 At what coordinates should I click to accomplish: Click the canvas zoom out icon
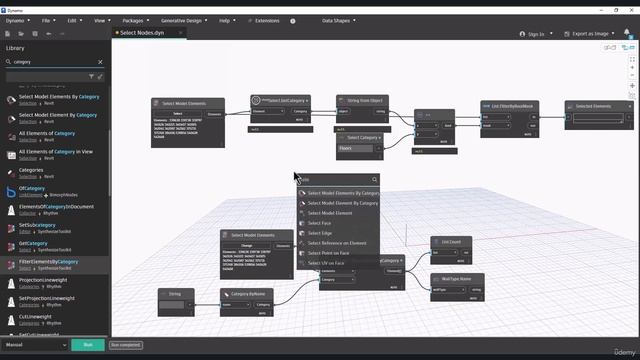click(632, 75)
